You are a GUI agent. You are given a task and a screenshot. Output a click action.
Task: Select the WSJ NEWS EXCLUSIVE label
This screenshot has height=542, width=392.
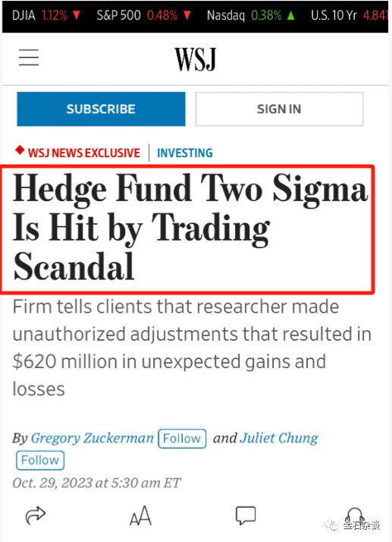[x=84, y=153]
